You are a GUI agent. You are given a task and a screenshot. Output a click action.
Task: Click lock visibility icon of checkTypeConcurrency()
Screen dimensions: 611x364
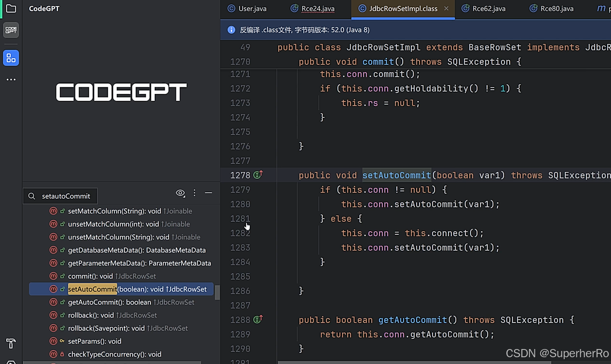[x=62, y=354]
